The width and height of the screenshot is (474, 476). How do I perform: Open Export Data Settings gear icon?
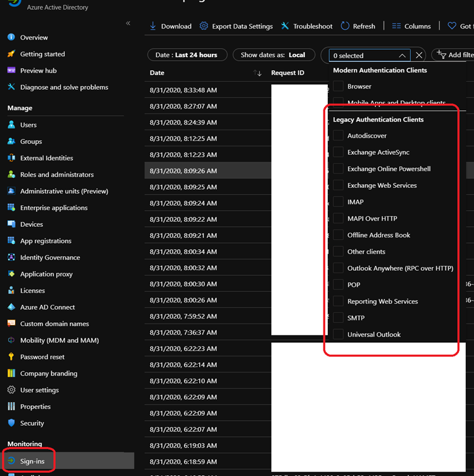click(204, 26)
